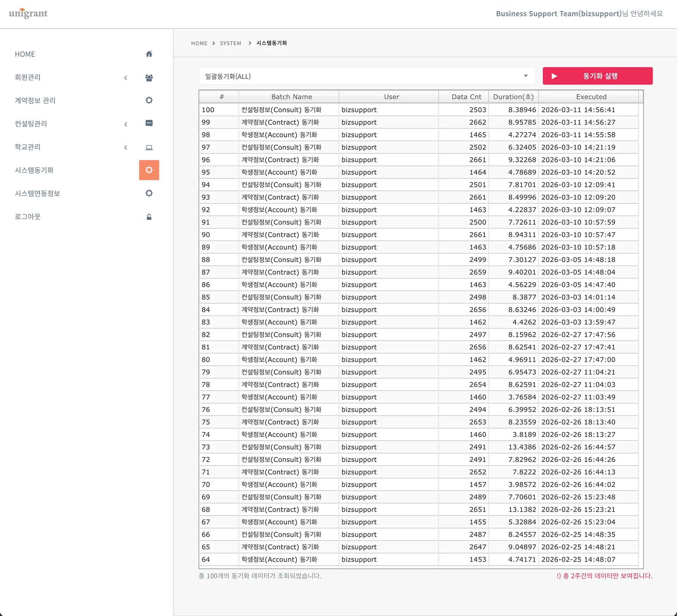677x616 pixels.
Task: Click the SYSTEM breadcrumb link
Action: (x=230, y=43)
